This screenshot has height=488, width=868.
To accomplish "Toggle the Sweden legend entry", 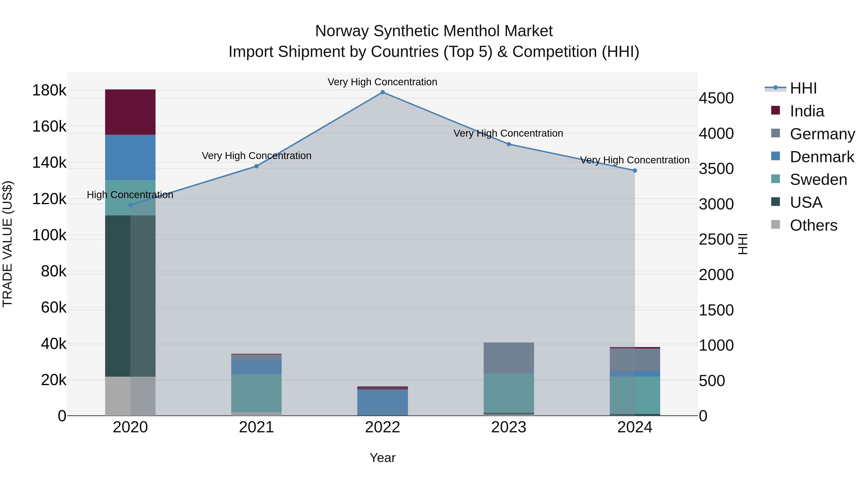I will coord(809,179).
